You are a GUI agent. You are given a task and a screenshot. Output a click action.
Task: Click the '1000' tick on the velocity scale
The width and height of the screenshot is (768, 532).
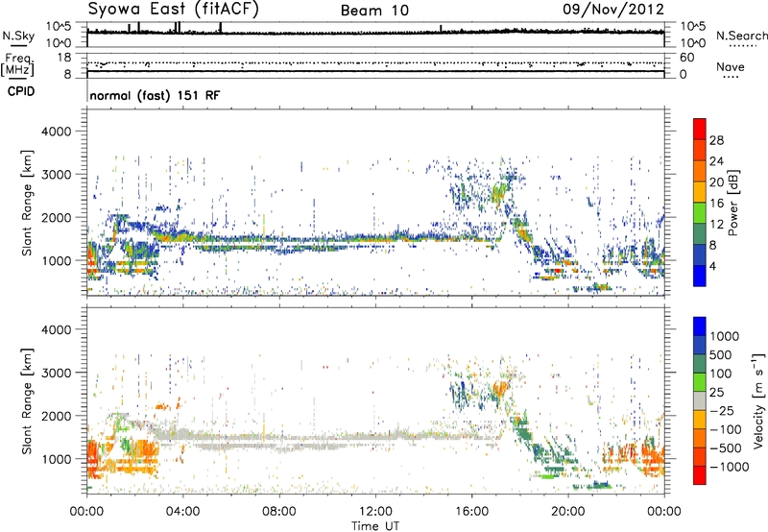tap(724, 336)
